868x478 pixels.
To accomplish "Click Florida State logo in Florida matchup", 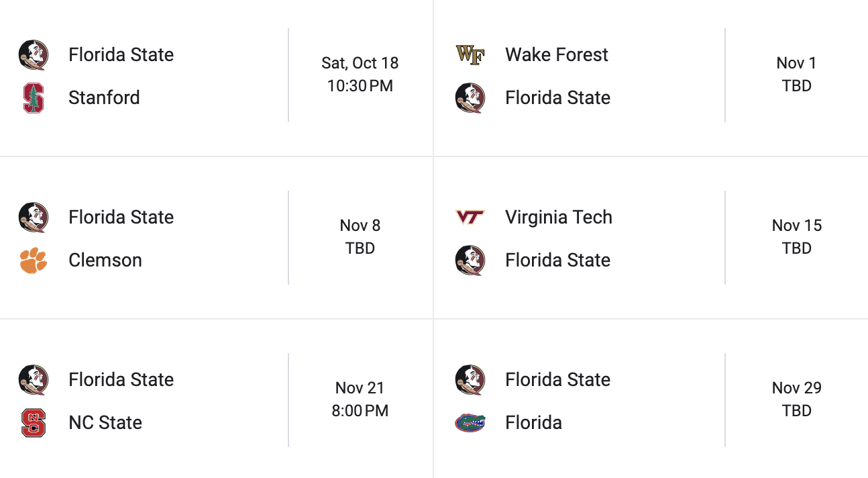I will 470,380.
